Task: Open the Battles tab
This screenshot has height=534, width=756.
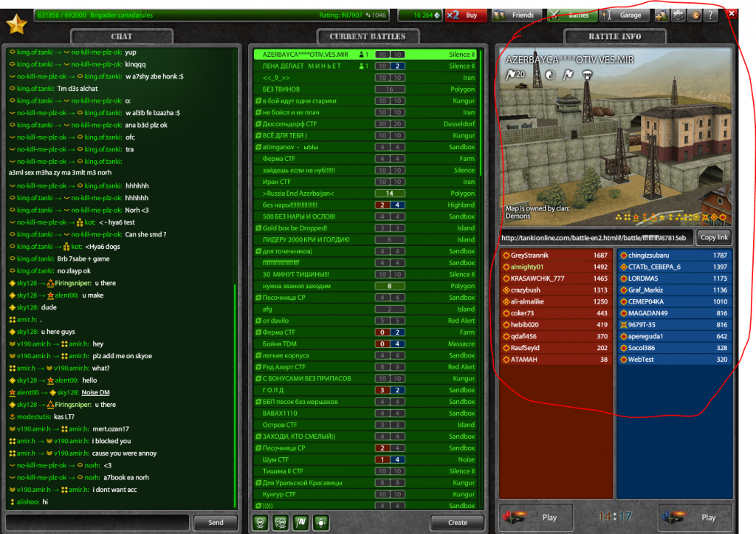Action: [571, 15]
